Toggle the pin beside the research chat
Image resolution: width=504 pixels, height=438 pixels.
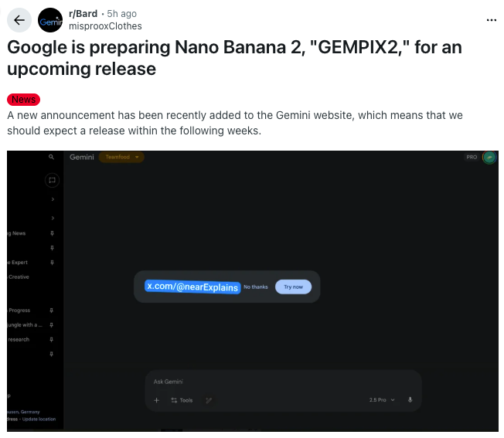52,339
